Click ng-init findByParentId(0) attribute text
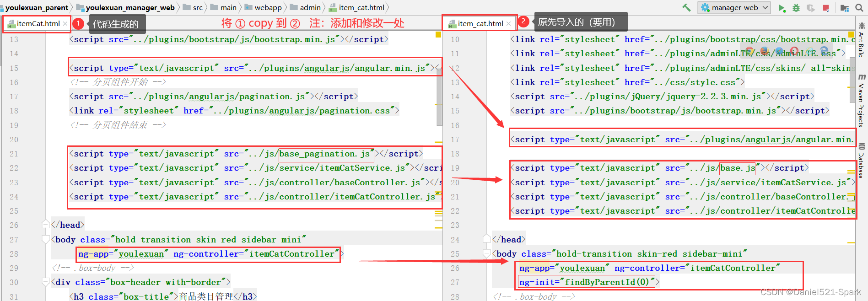This screenshot has height=301, width=868. click(x=587, y=282)
